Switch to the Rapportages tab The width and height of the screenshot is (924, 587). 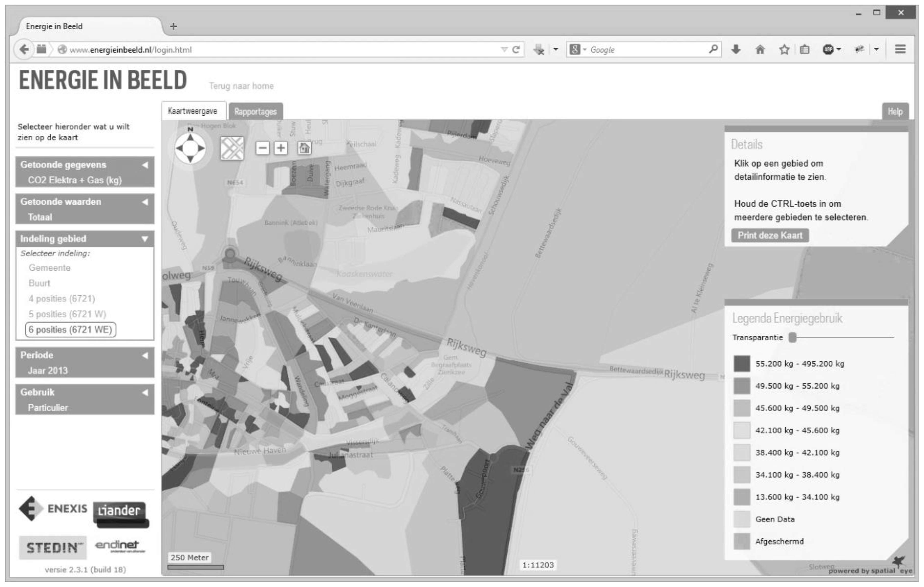click(256, 112)
